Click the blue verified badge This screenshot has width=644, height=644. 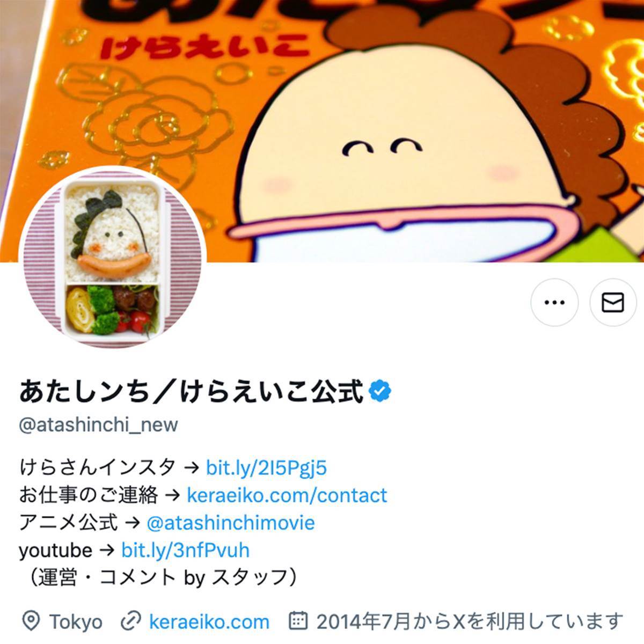click(380, 392)
